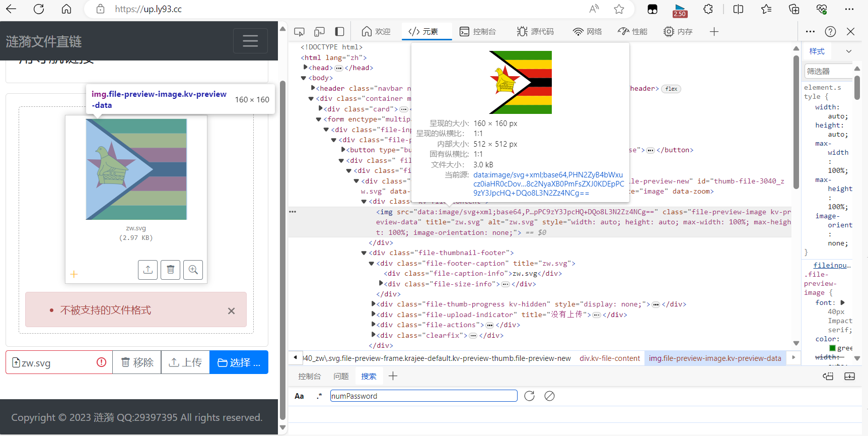Viewport: 868px width, 436px height.
Task: Focus the 筛选器 styles filter field
Action: tap(828, 71)
